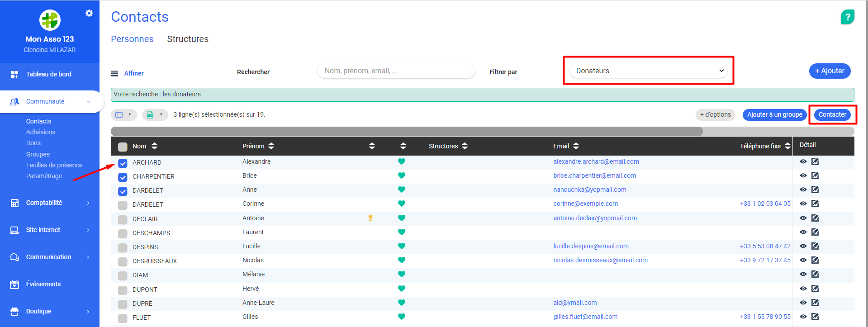
Task: Click the Mon Asso 123 logo
Action: click(x=50, y=20)
